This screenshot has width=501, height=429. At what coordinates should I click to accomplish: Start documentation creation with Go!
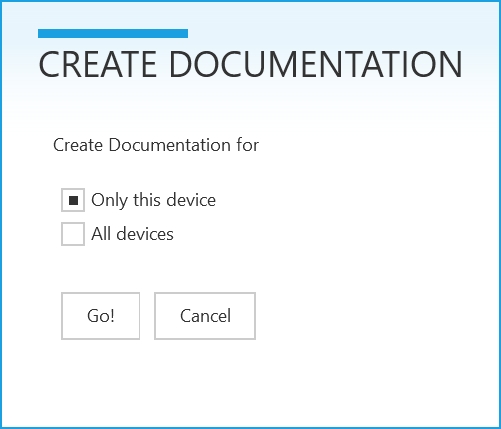pyautogui.click(x=100, y=316)
